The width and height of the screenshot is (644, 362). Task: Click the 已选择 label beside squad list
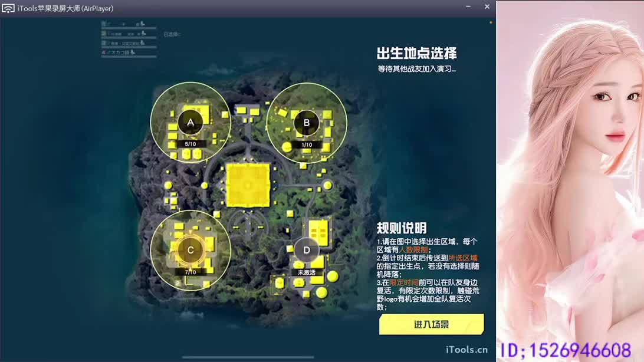172,34
